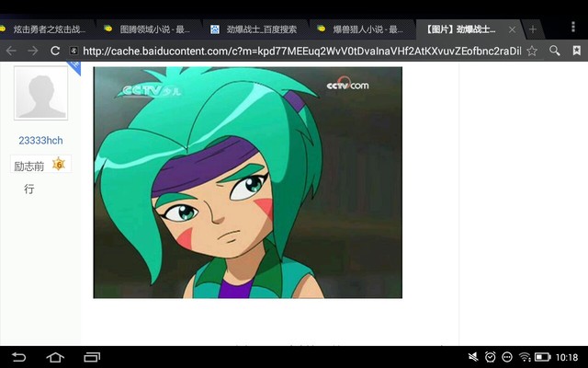The image size is (588, 368).
Task: Tap Wi-Fi status icon
Action: [x=525, y=357]
